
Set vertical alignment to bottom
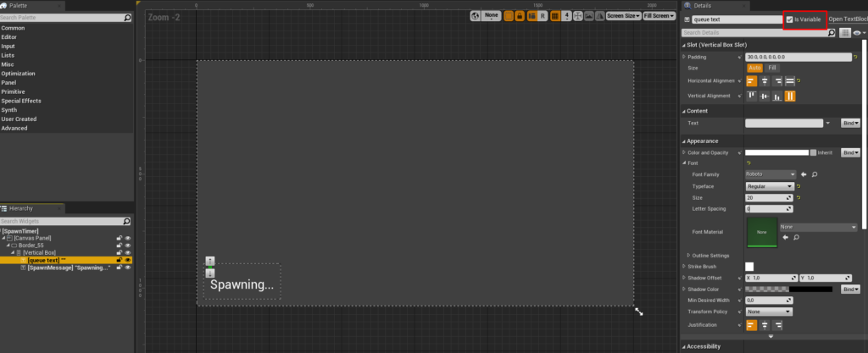[x=778, y=97]
